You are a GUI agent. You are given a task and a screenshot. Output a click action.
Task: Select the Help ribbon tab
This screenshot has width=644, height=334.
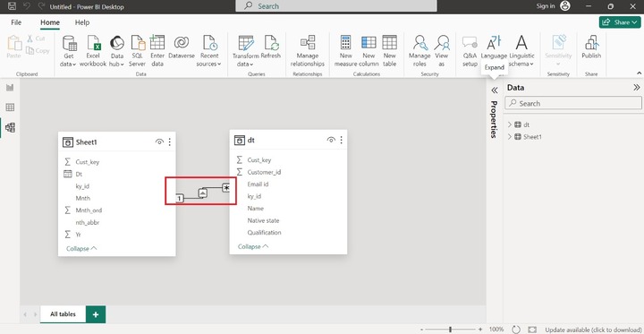(x=82, y=22)
